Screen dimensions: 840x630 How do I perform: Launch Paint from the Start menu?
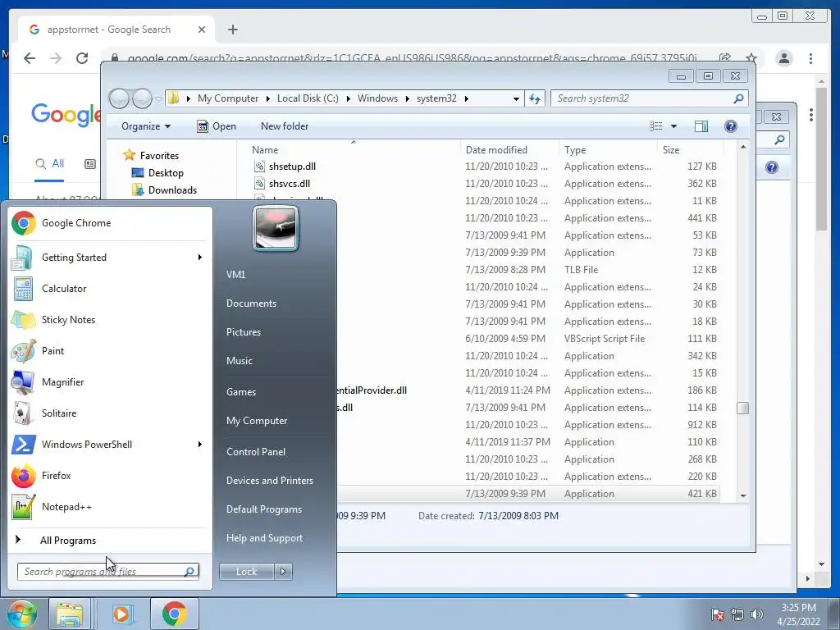(x=110, y=351)
